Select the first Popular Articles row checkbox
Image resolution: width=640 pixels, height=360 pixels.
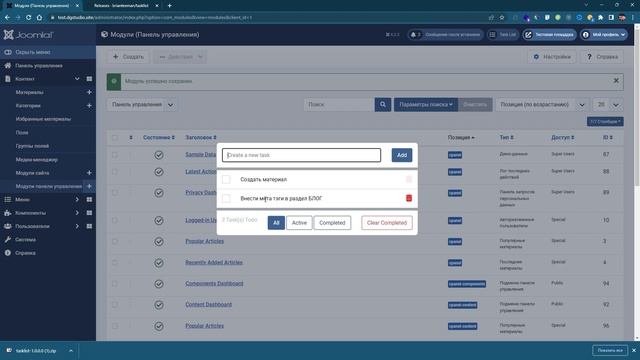115,241
